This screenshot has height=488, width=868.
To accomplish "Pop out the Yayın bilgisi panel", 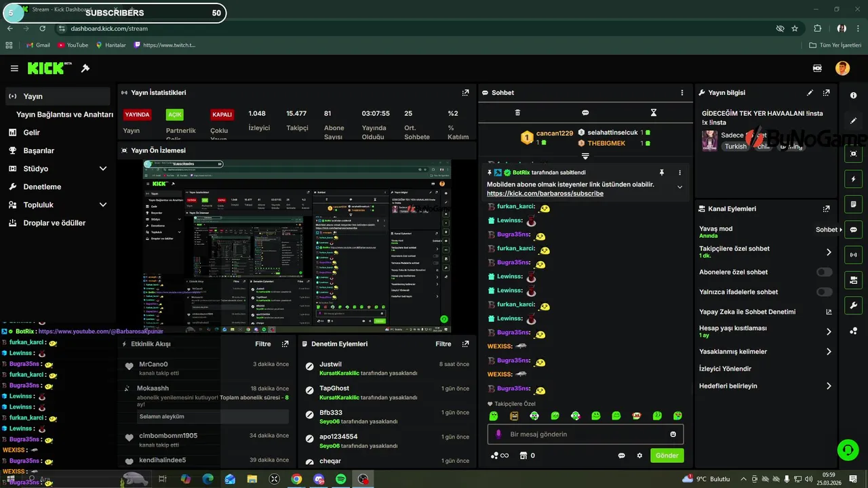I will (826, 93).
